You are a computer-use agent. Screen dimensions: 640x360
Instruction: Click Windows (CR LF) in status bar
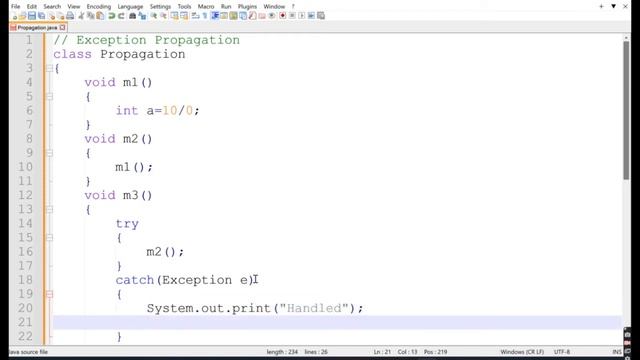522,351
